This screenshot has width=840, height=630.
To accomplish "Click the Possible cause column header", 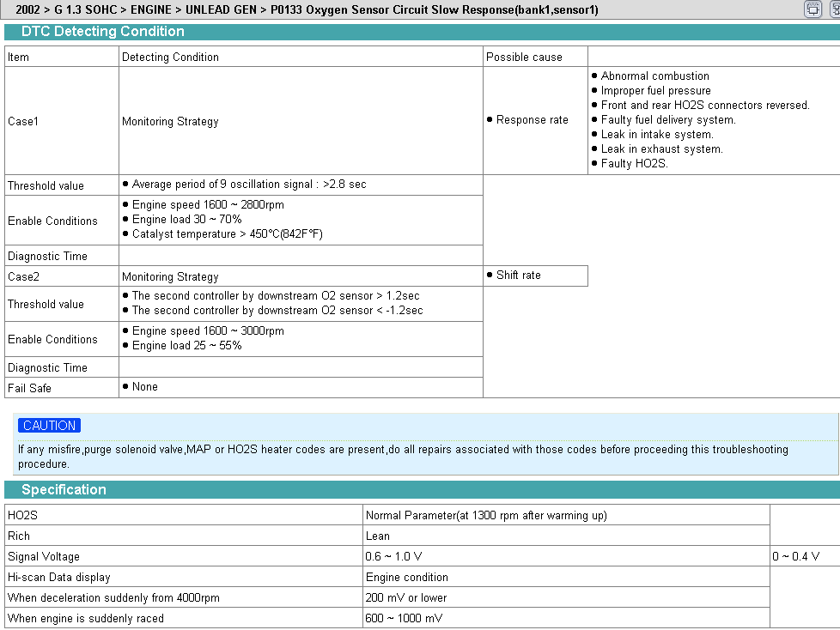I will coord(524,57).
